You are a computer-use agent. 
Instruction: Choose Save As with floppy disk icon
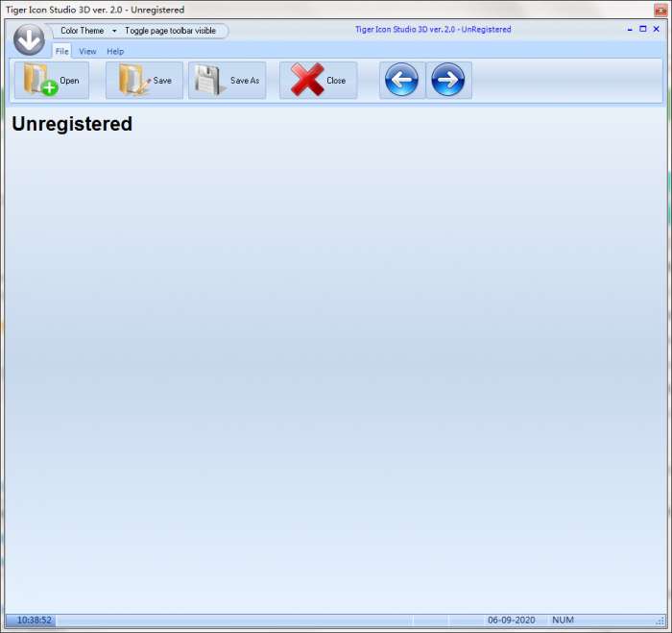(228, 80)
